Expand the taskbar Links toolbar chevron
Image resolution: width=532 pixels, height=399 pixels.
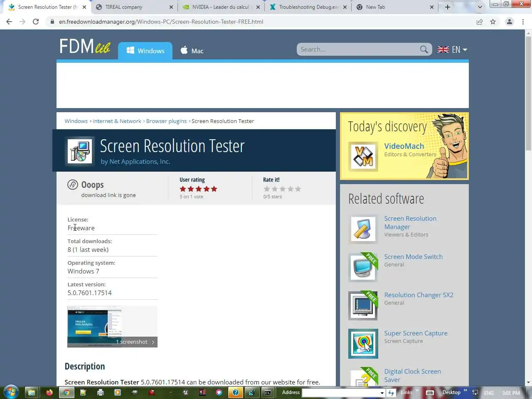pos(417,391)
